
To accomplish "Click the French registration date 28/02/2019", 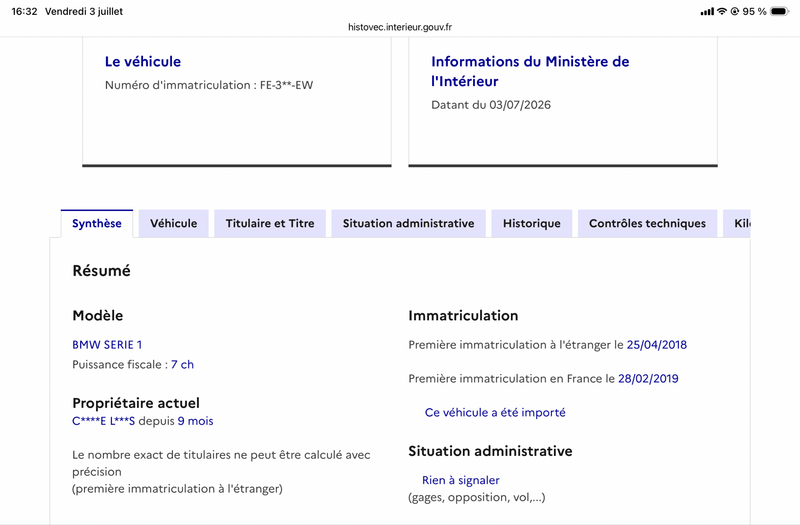I will (x=648, y=379).
